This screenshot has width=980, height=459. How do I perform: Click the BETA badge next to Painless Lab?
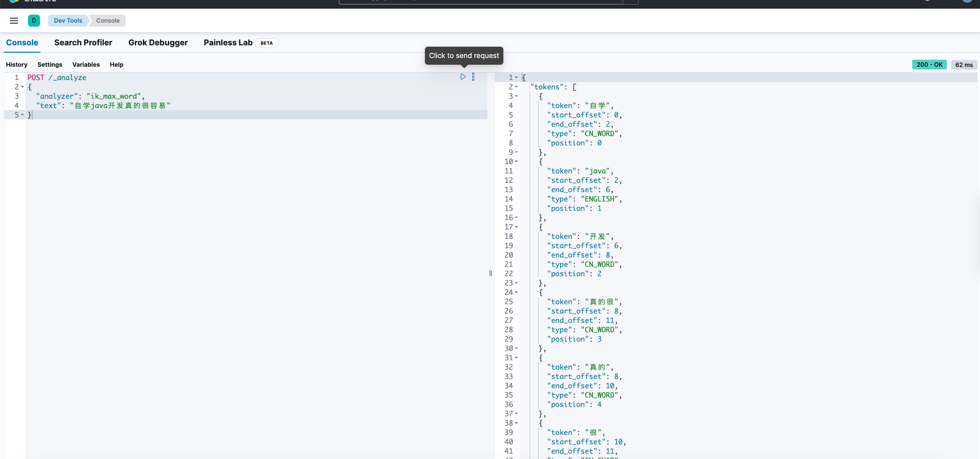tap(267, 43)
